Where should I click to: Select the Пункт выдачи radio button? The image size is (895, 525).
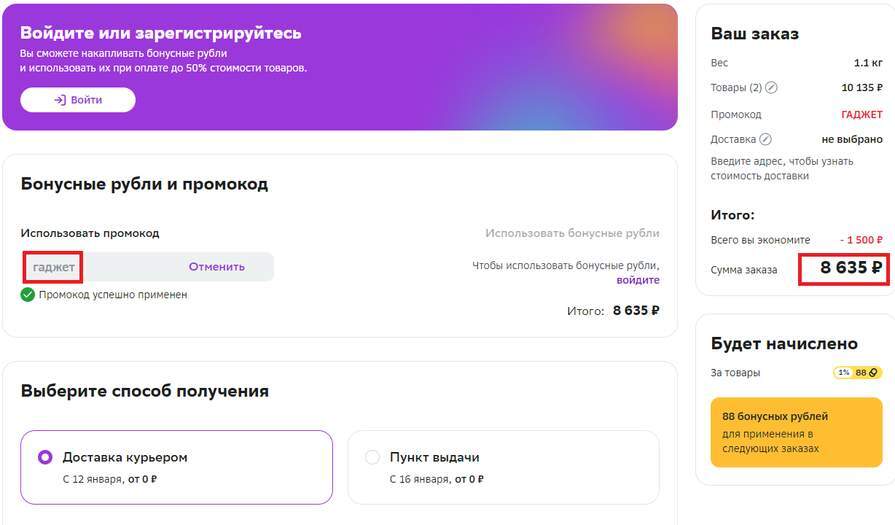[x=372, y=457]
